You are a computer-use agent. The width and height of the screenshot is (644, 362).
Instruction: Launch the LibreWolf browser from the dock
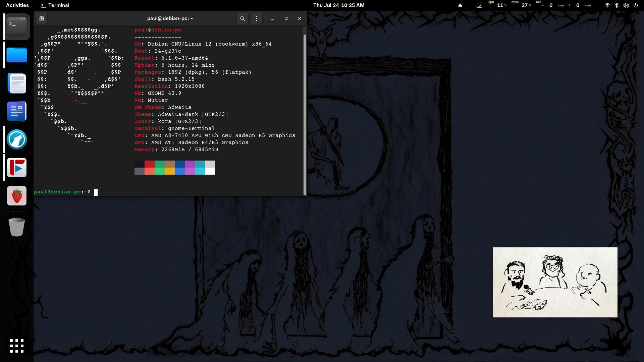point(17,139)
